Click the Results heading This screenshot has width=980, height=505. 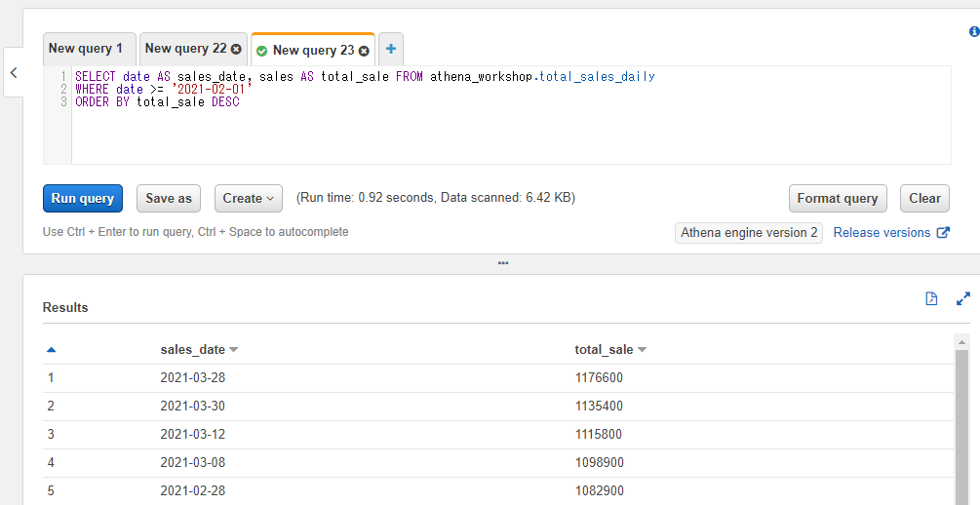tap(65, 307)
